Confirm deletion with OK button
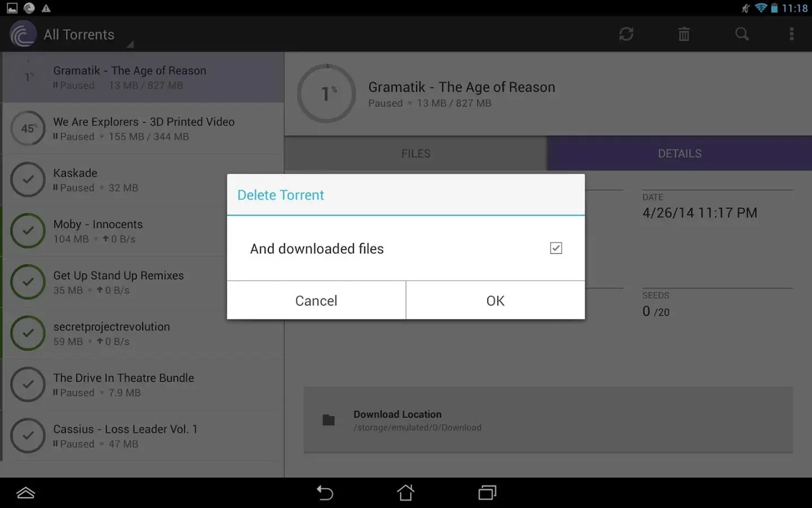This screenshot has height=508, width=812. [x=496, y=300]
